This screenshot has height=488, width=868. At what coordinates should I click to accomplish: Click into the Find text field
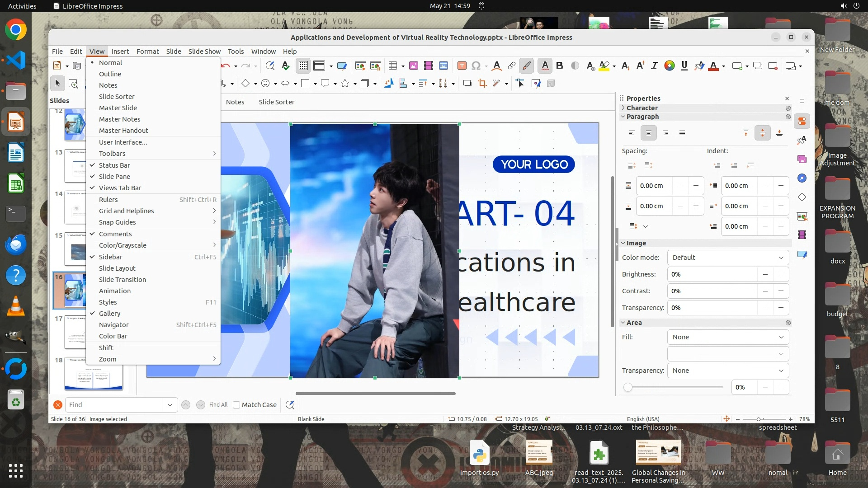click(113, 405)
